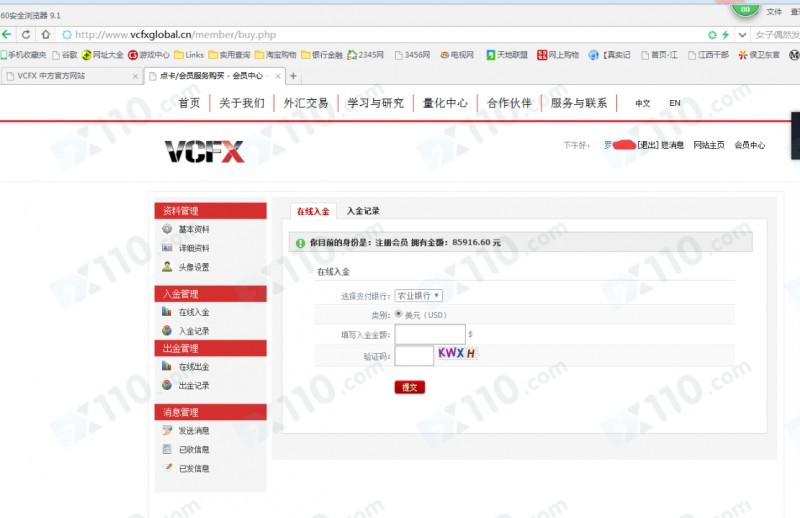
Task: Refresh the KWXH captcha image
Action: (457, 353)
